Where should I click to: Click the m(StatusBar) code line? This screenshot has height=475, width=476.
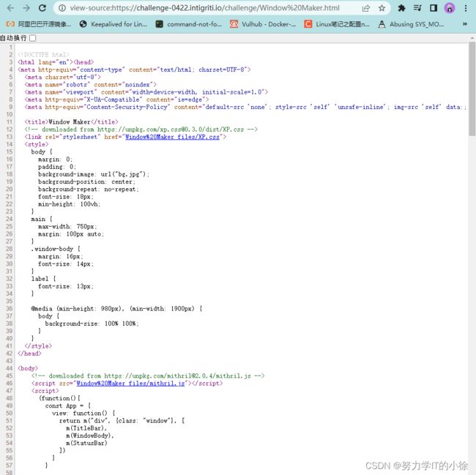[86, 443]
